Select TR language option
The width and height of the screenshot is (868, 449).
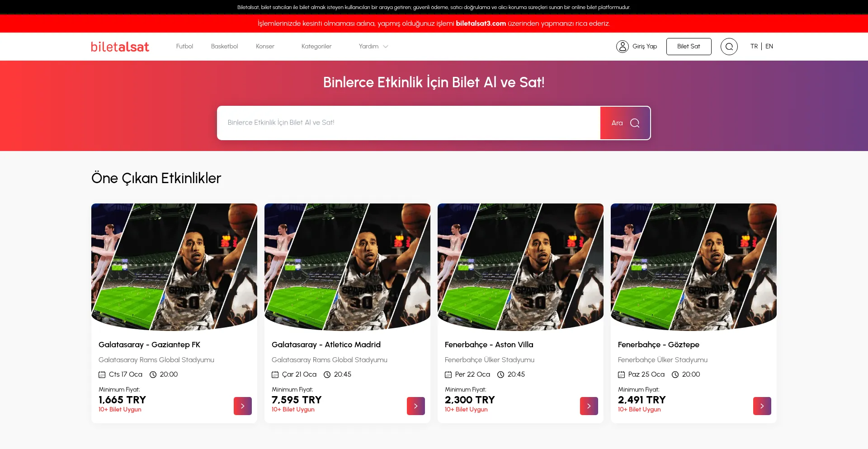pos(754,46)
